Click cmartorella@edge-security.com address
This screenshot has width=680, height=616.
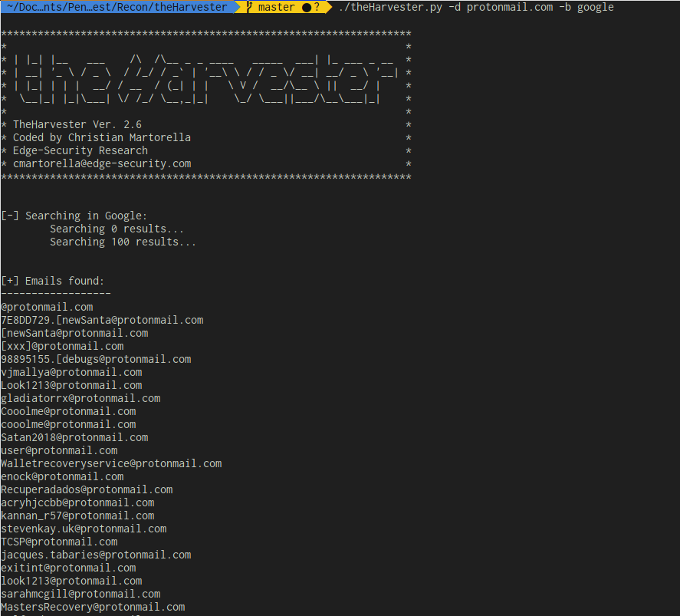point(102,163)
